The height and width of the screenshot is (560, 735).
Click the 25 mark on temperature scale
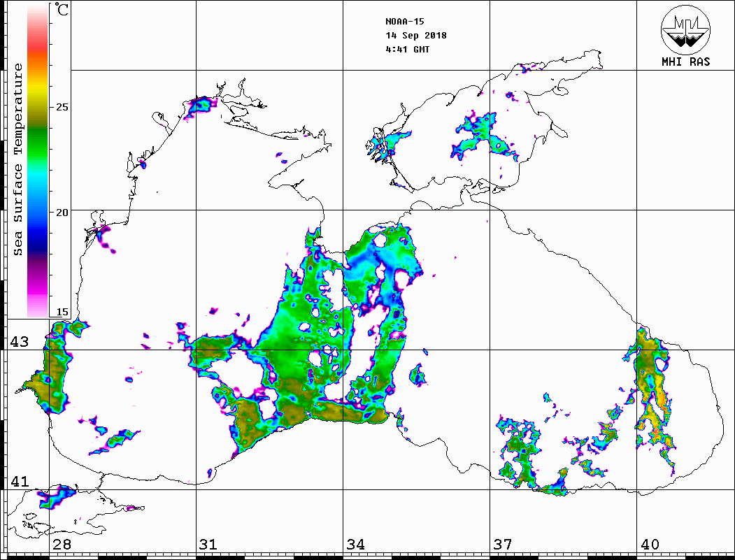62,107
